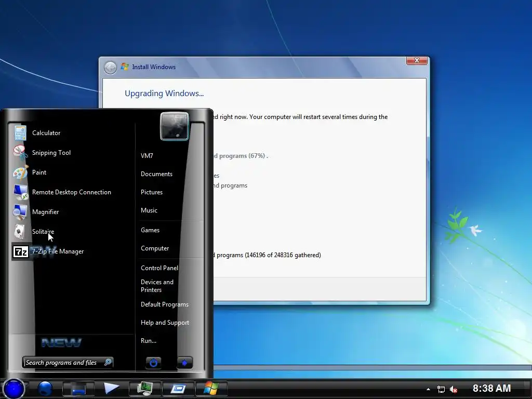Click the Solitaire card icon
This screenshot has height=399, width=532.
click(x=20, y=232)
